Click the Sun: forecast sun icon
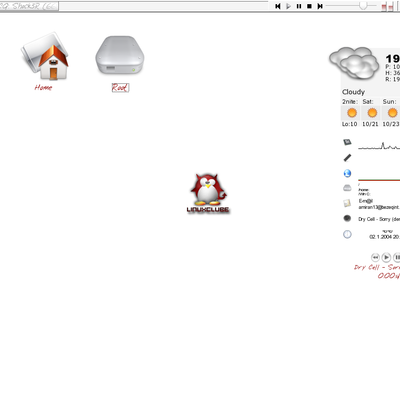This screenshot has height=400, width=400. (x=393, y=113)
